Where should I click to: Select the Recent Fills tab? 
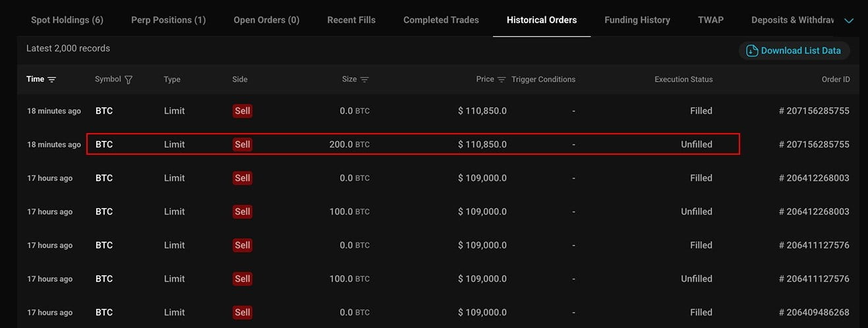[351, 20]
